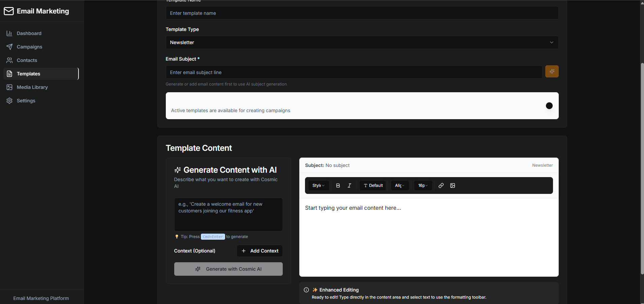Click the Add Context button
The height and width of the screenshot is (304, 644).
coord(259,250)
